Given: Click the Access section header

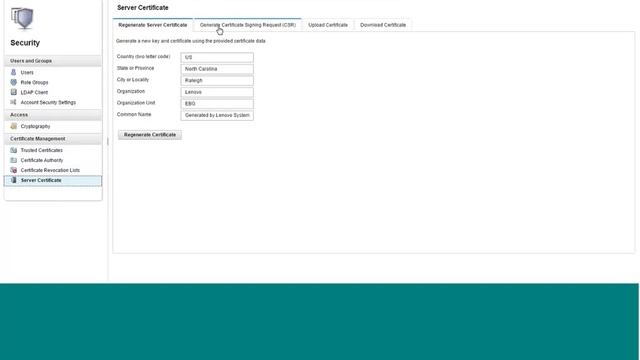Looking at the screenshot, I should click(x=53, y=115).
